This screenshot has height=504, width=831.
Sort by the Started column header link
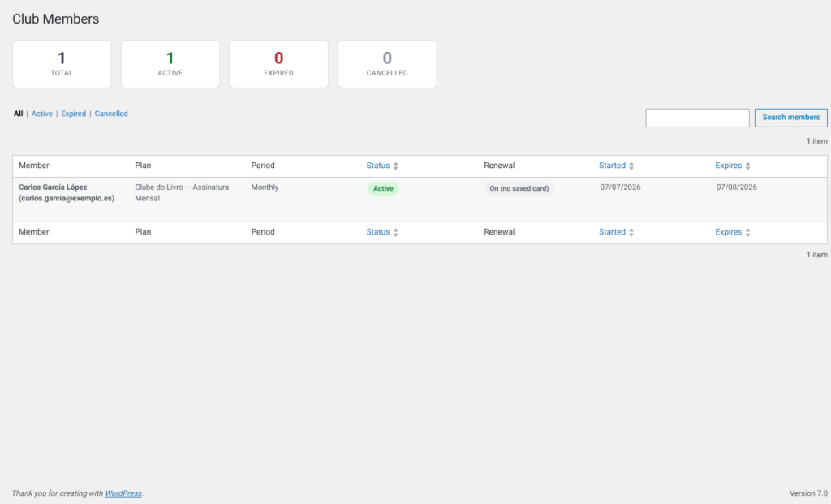click(x=612, y=166)
